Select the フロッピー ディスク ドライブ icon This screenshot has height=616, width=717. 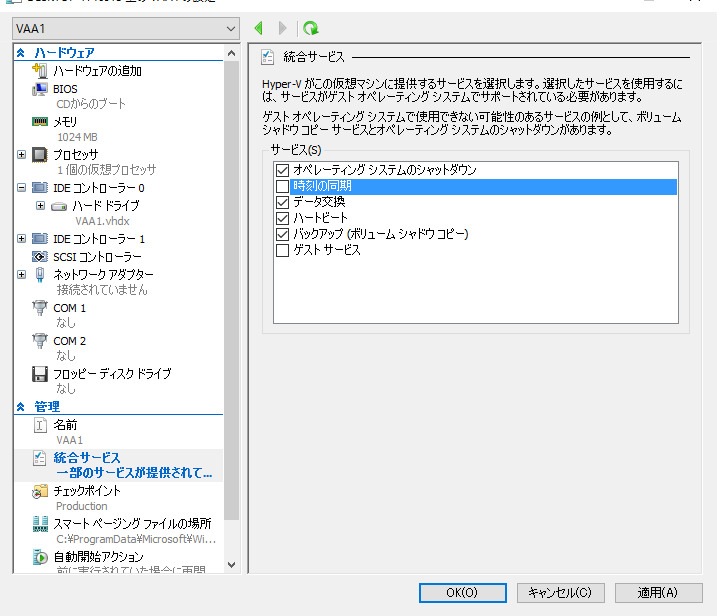click(x=40, y=374)
